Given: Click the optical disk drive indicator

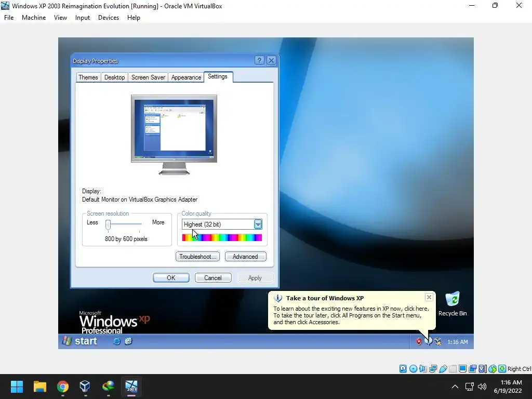Looking at the screenshot, I should [413, 369].
